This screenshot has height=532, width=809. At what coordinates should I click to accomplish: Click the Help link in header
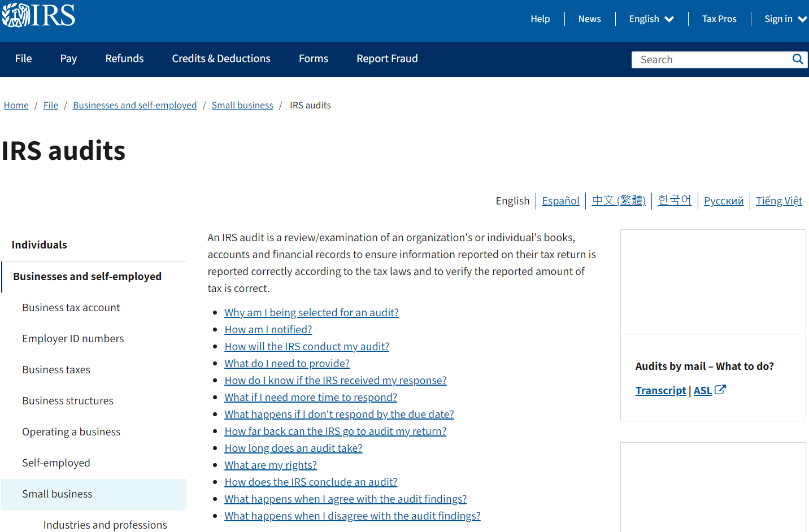click(x=540, y=19)
